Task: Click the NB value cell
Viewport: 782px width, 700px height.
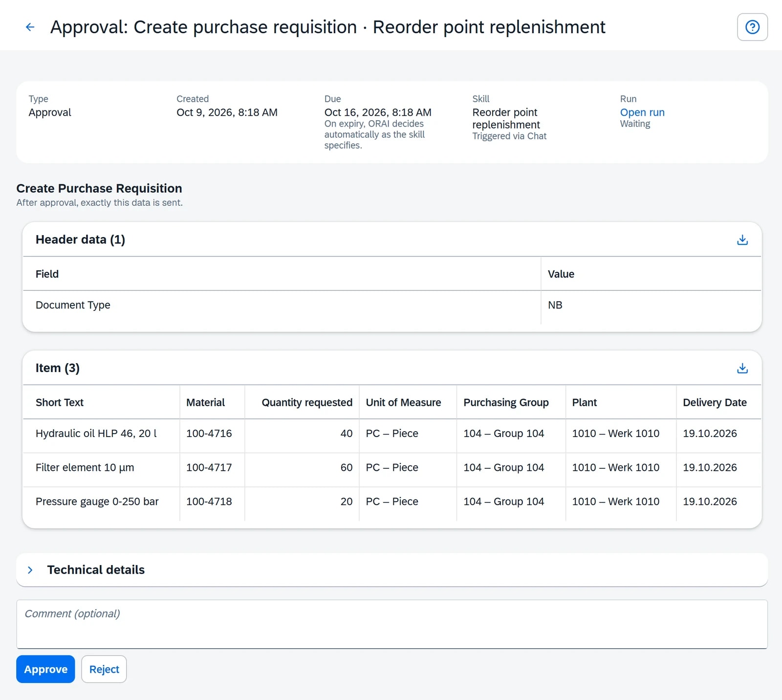Action: 651,307
